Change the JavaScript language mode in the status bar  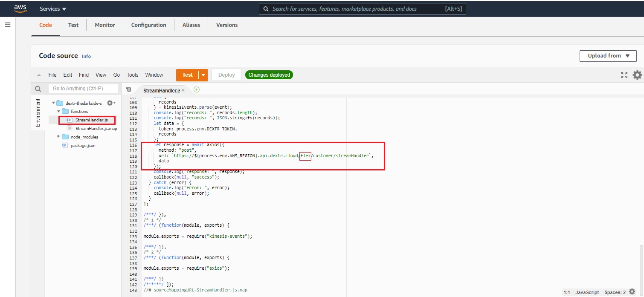coord(587,292)
